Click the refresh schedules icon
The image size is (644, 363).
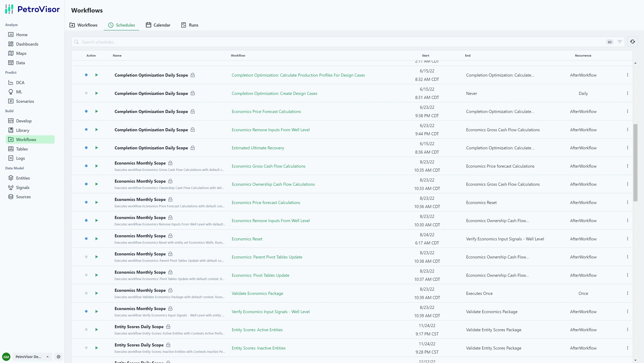(x=632, y=42)
